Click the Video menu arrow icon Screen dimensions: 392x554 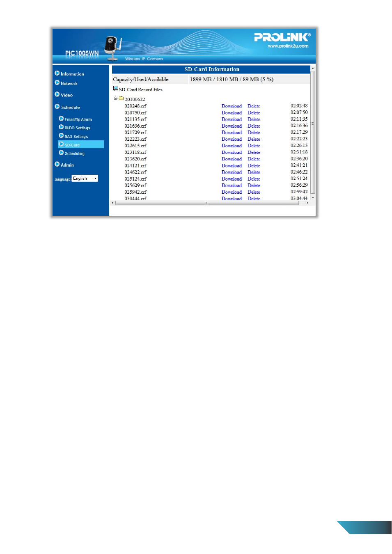[57, 94]
